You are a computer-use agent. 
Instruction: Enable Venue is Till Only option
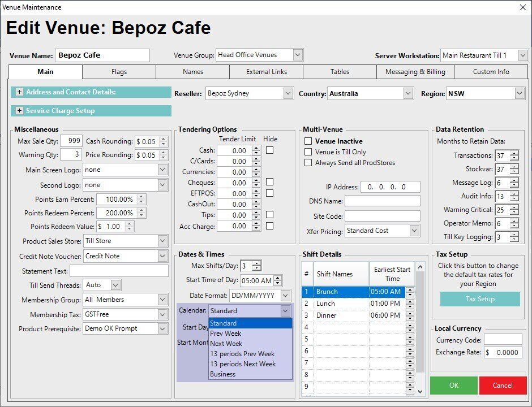coord(308,152)
